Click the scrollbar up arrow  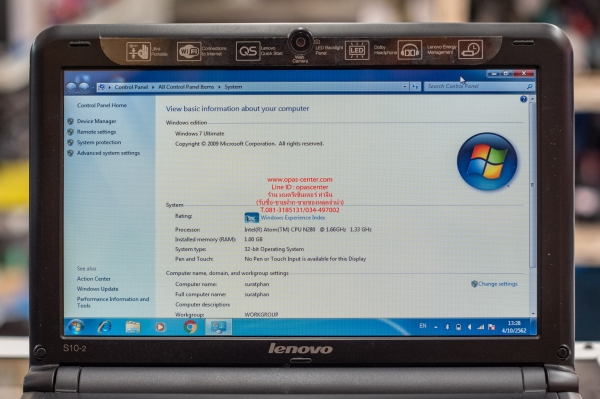(x=532, y=99)
